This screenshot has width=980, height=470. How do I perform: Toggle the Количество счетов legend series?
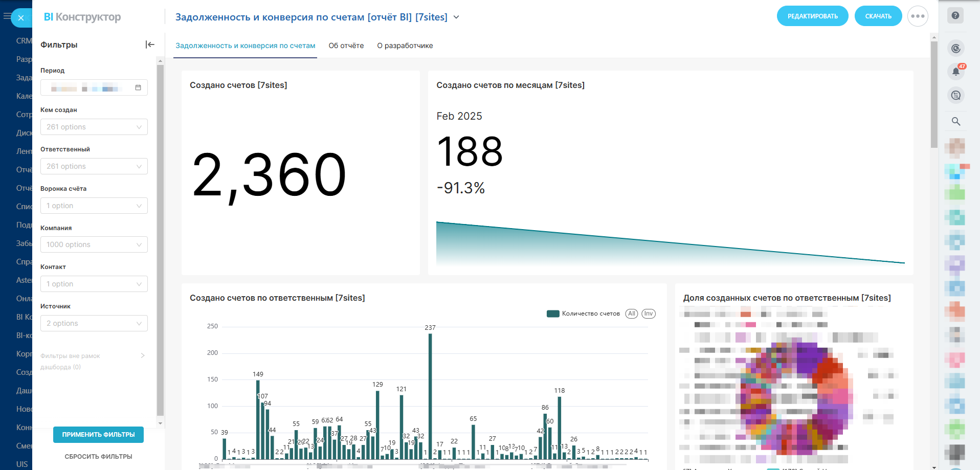(x=583, y=314)
